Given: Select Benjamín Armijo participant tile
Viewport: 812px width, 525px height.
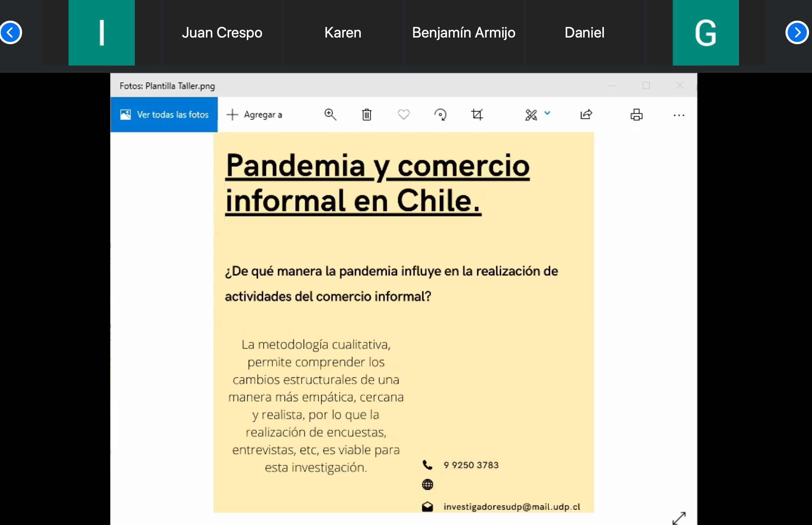Looking at the screenshot, I should [463, 33].
